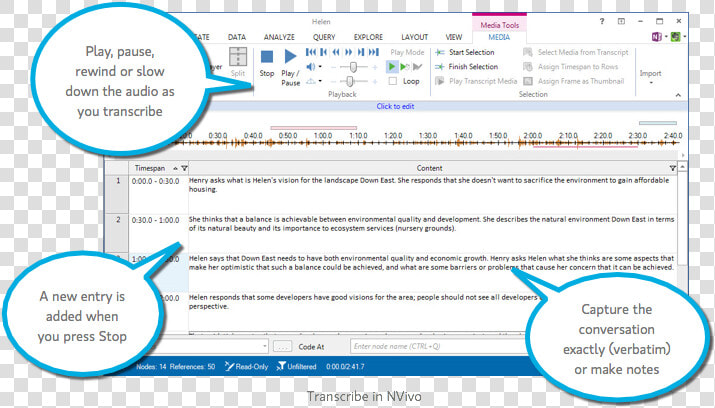This screenshot has height=408, width=715.
Task: Adjust the volume slider handle
Action: click(353, 67)
